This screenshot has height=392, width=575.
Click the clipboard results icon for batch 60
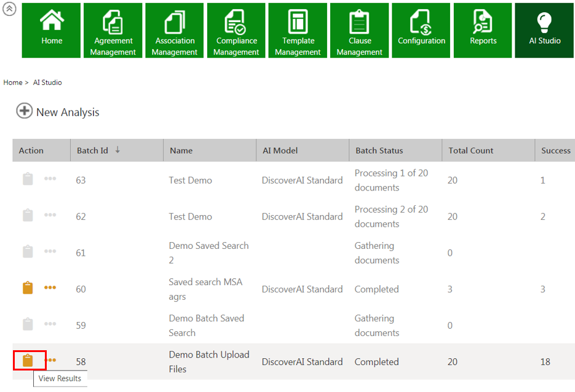(x=28, y=288)
